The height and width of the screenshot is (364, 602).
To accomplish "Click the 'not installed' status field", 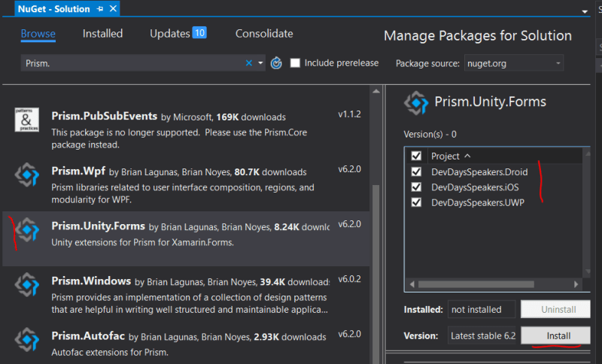I will pos(481,309).
